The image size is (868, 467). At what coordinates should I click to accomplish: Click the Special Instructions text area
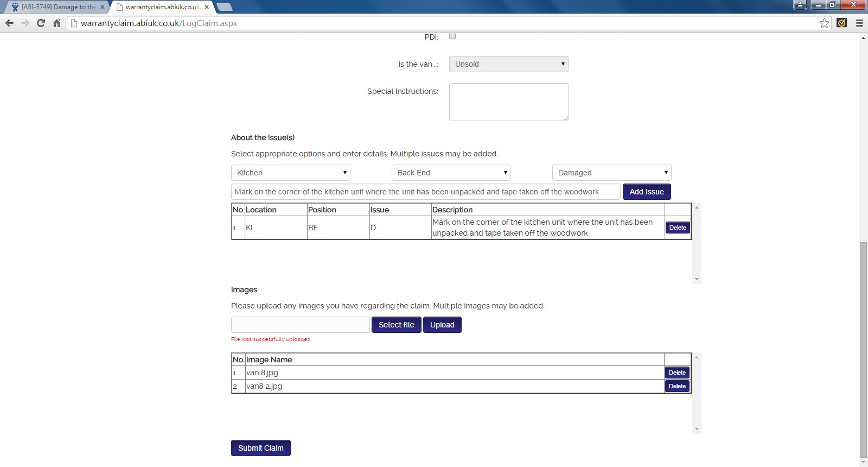(509, 102)
